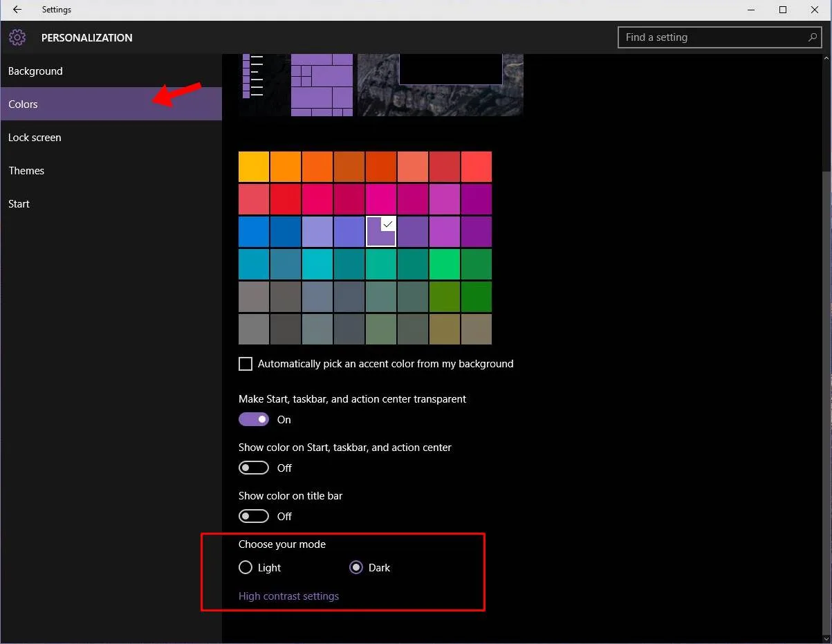Select Themes in the sidebar
Screen dimensions: 832x644
pos(26,170)
